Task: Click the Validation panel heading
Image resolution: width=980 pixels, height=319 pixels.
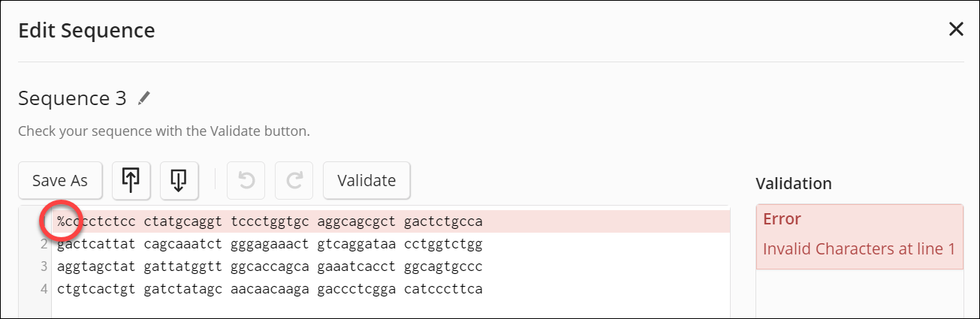Action: coord(793,183)
